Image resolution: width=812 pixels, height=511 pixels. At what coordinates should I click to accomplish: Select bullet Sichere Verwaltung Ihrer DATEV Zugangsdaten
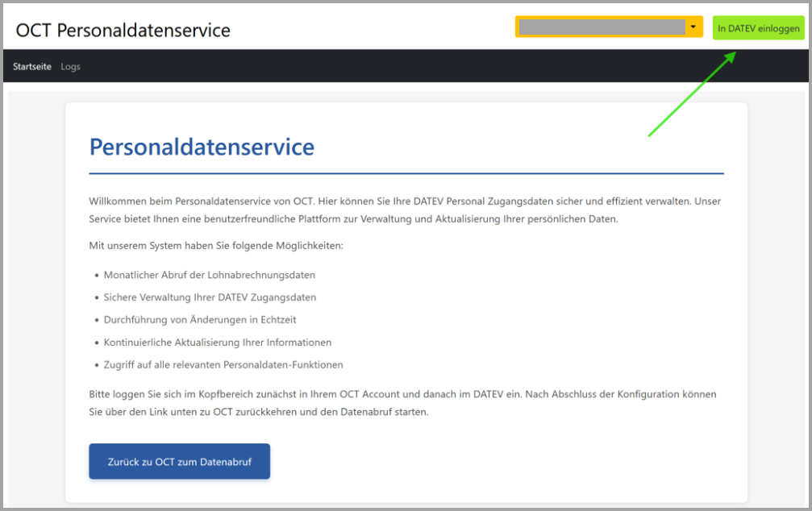(210, 297)
